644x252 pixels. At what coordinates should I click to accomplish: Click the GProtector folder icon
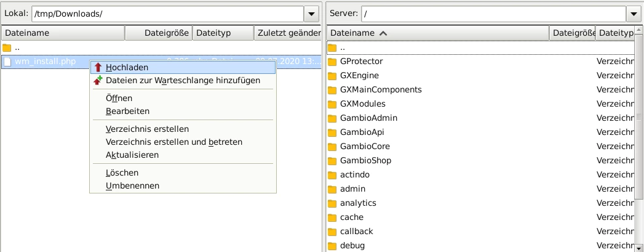tap(332, 62)
